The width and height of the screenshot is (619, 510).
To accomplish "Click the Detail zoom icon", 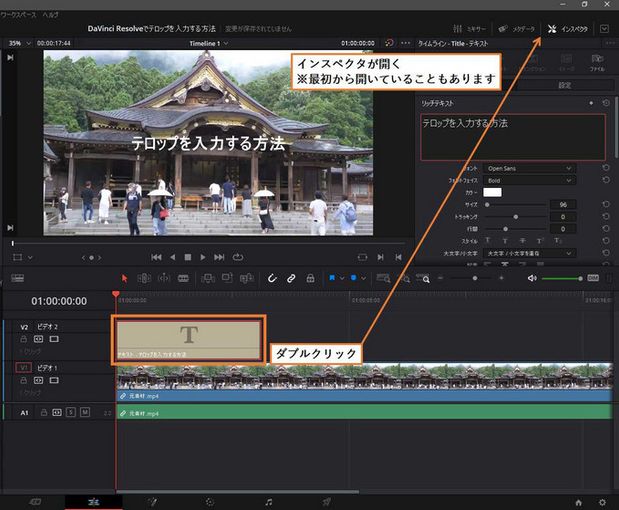I will click(405, 278).
